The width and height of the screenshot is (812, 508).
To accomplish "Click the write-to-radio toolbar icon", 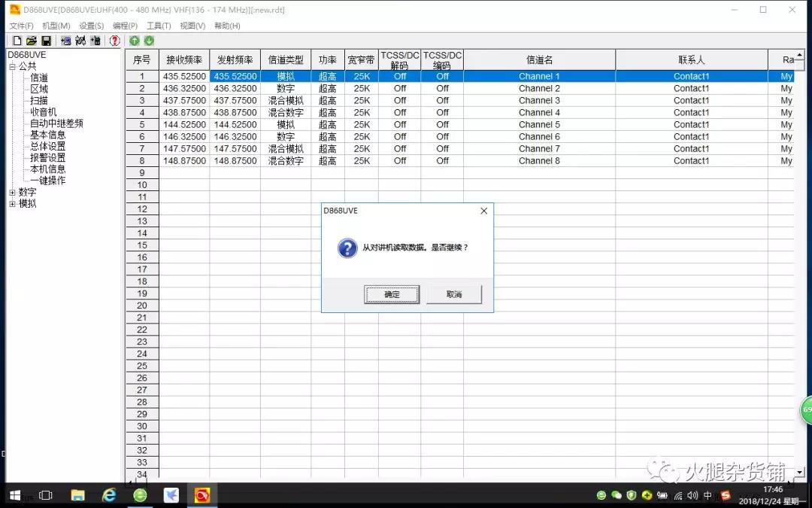I will point(80,41).
